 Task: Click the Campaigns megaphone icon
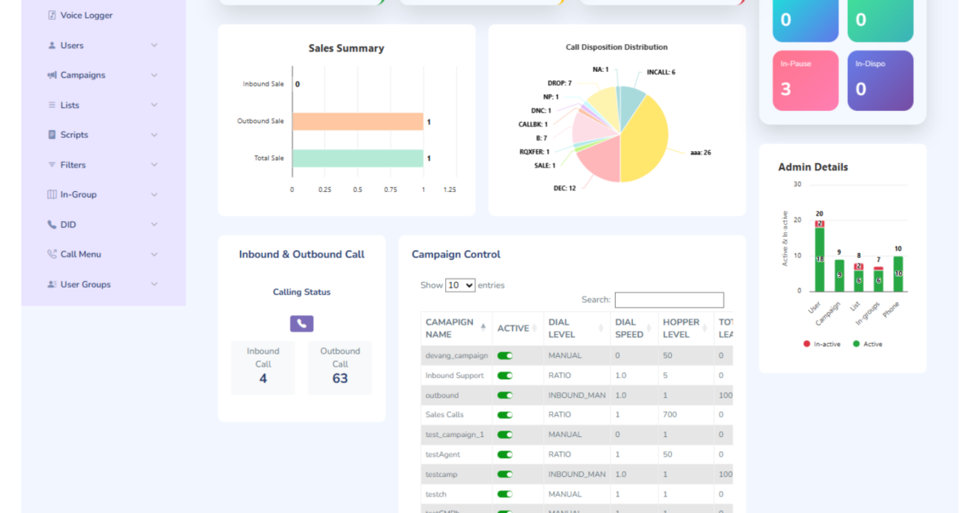coord(52,75)
